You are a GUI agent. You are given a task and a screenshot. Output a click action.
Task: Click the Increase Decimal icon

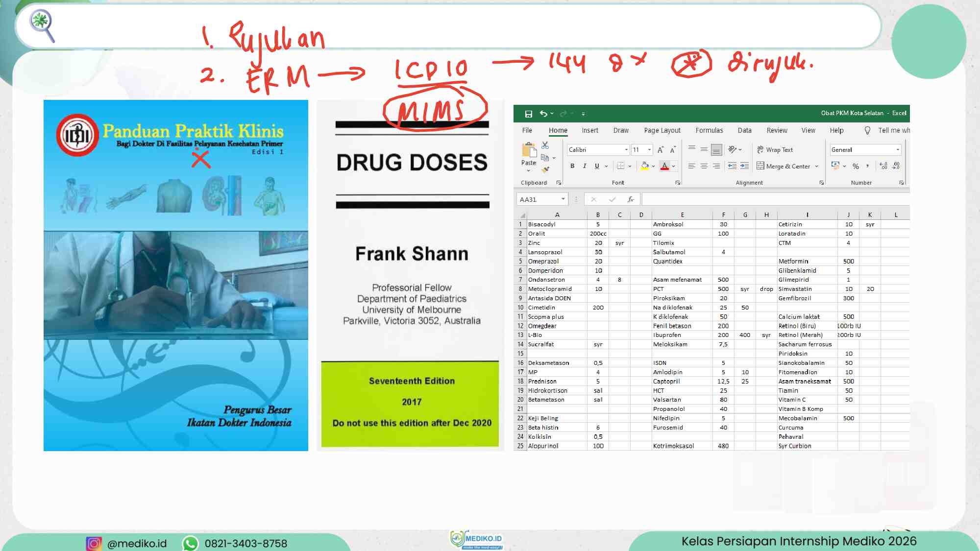tap(883, 166)
